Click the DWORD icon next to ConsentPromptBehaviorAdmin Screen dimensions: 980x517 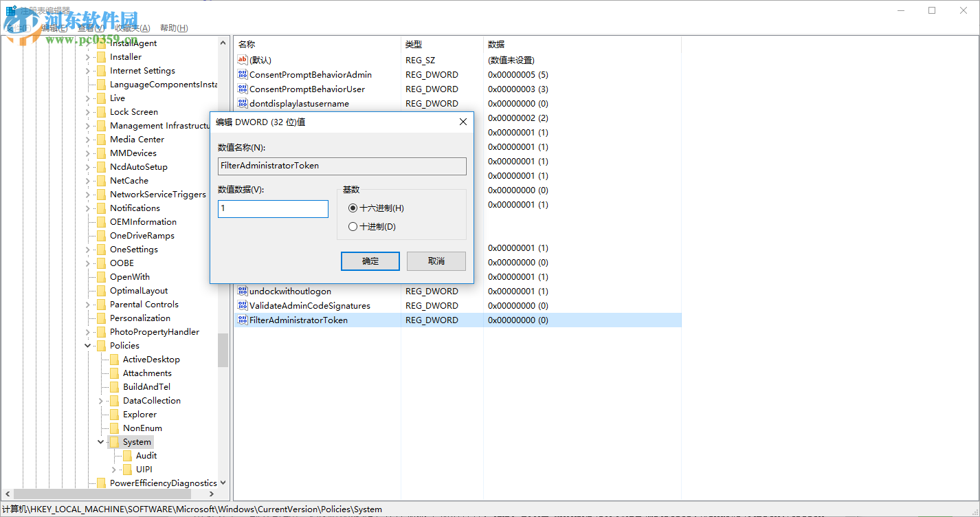coord(242,74)
